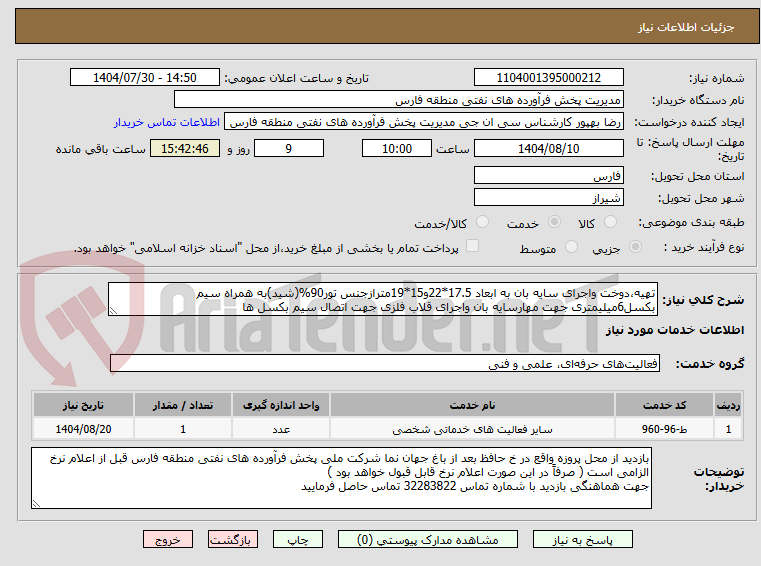Click the deadline hour field 10:00
Screen dimensions: 761x566
(397, 149)
